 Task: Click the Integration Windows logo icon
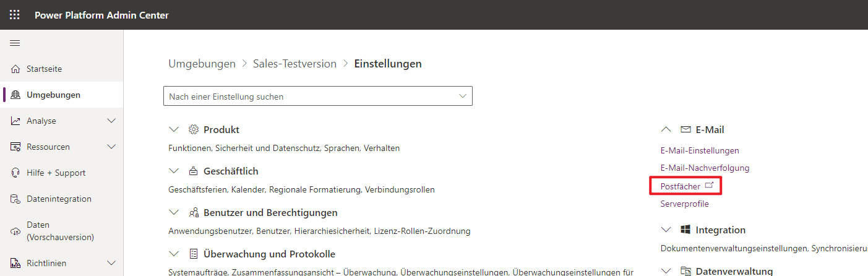pyautogui.click(x=685, y=230)
